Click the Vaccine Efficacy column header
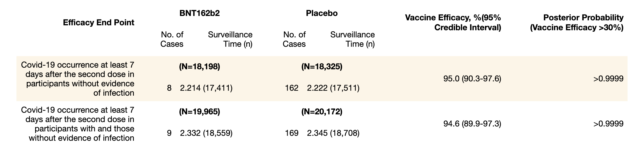The image size is (644, 149). coord(453,23)
